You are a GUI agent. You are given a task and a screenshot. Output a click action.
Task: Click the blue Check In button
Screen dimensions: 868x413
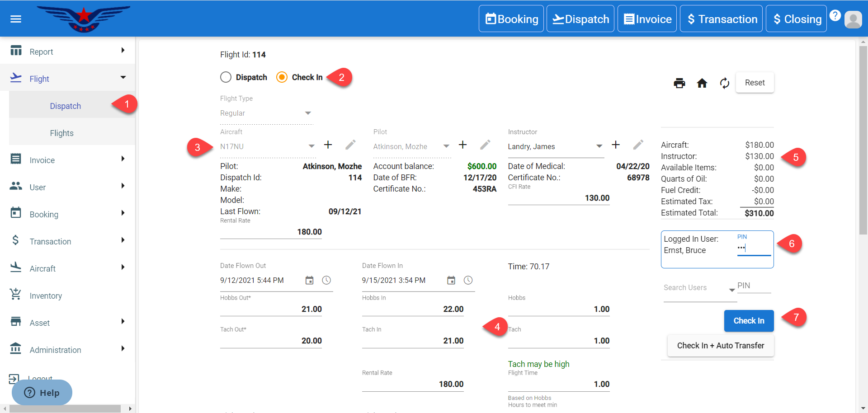pos(749,321)
